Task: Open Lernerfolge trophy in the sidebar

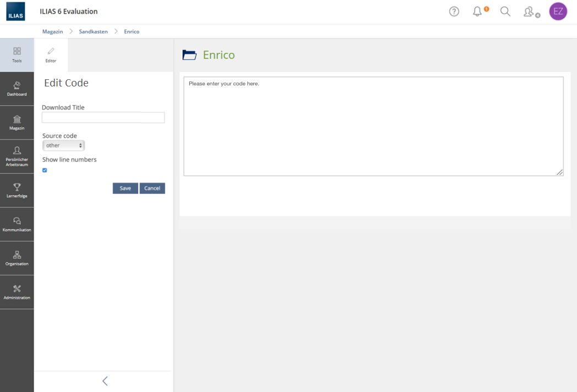Action: 17,190
